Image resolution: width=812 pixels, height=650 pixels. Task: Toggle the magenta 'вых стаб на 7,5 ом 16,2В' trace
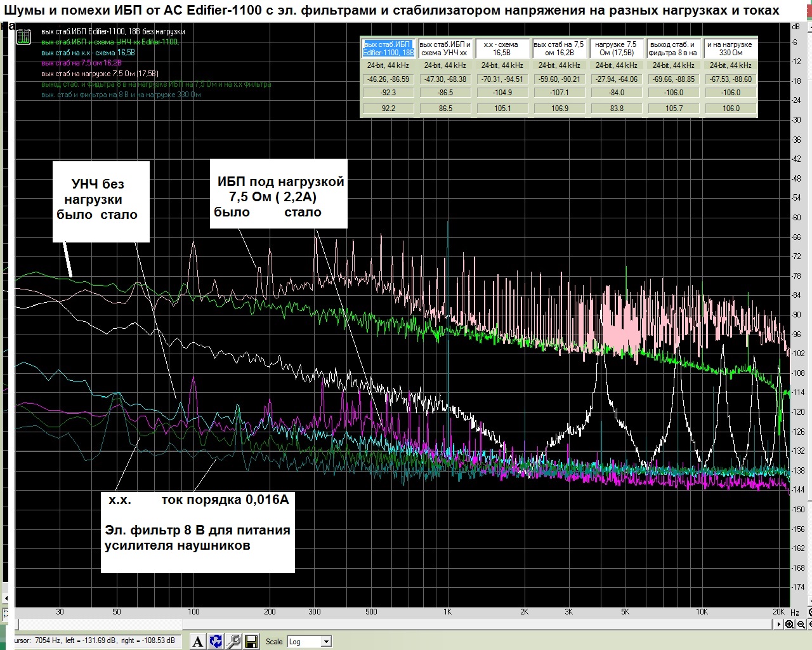coord(81,63)
